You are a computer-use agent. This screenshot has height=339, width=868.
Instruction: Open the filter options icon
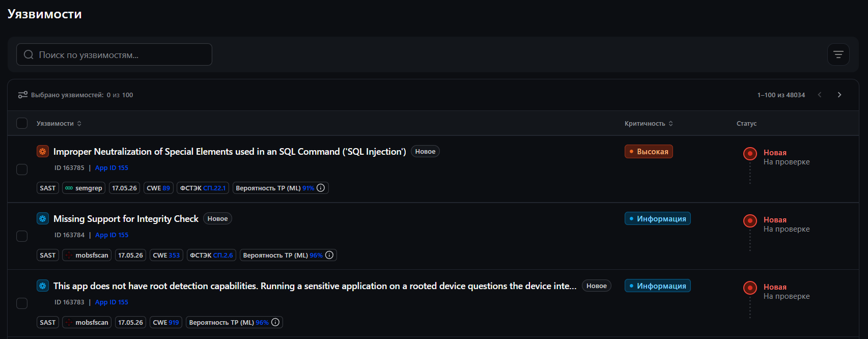coord(838,54)
